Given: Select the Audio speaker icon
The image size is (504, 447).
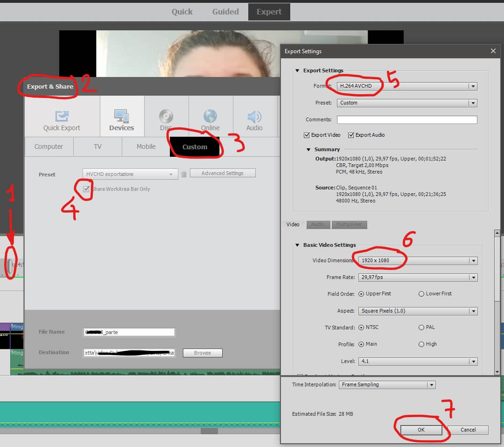Looking at the screenshot, I should click(254, 117).
